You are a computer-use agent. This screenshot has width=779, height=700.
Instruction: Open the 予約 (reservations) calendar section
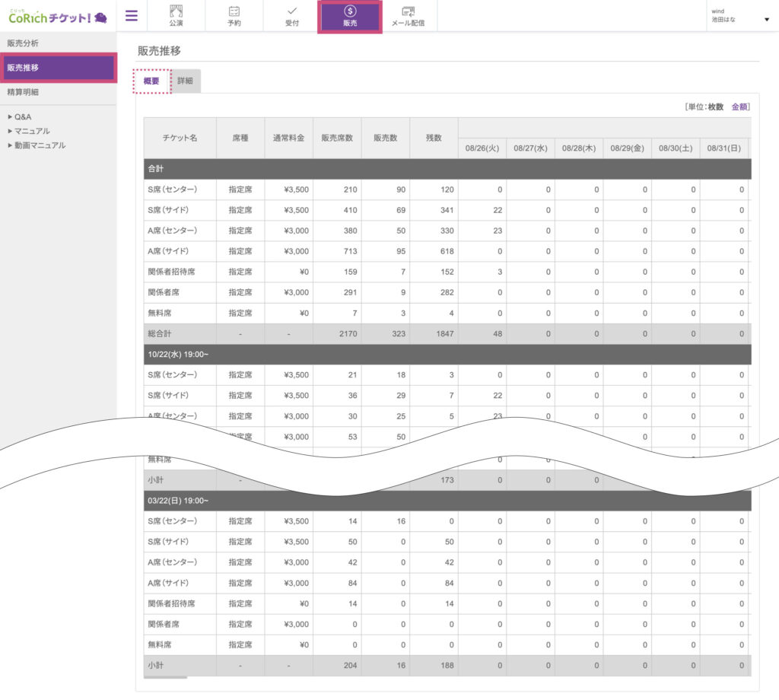(234, 16)
